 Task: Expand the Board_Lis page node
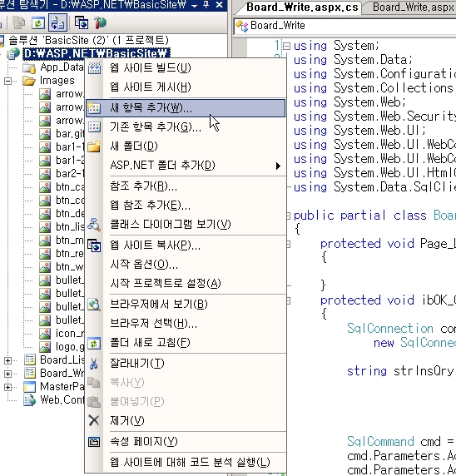7,360
